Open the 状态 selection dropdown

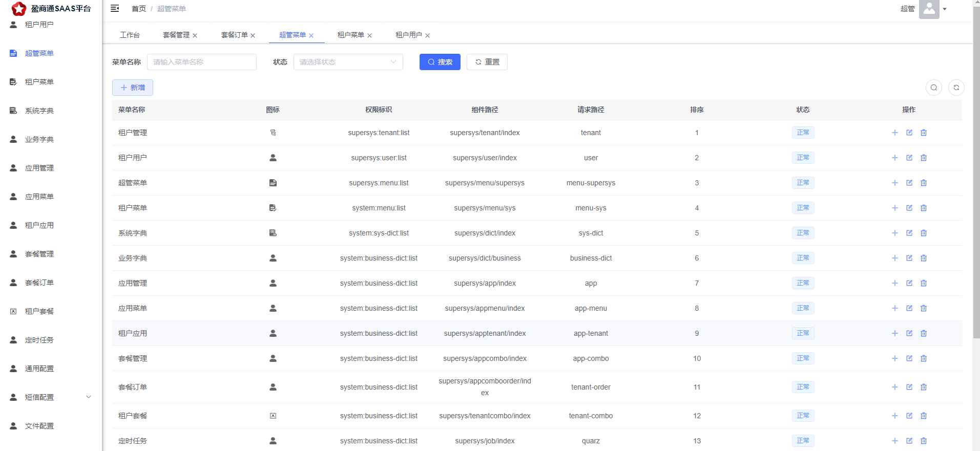[x=348, y=62]
